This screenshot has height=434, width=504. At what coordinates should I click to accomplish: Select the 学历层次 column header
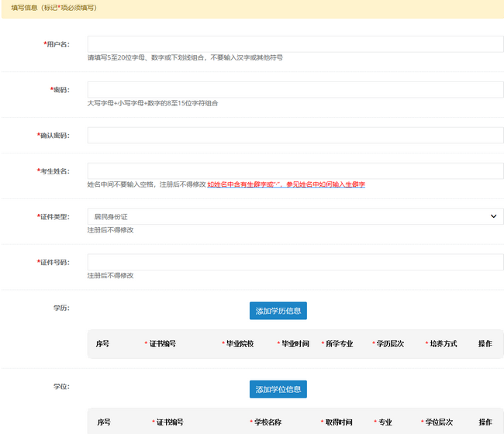(x=390, y=343)
